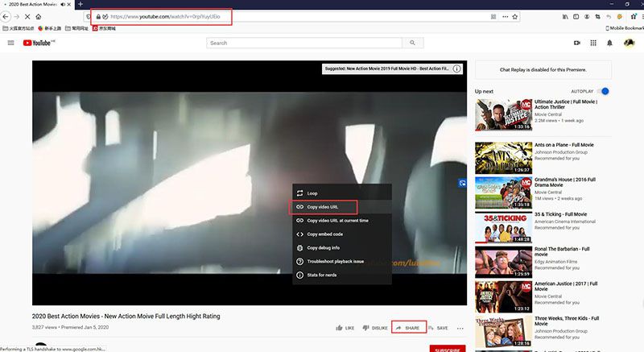
Task: Mute the tab via speaker icon
Action: 63,4
